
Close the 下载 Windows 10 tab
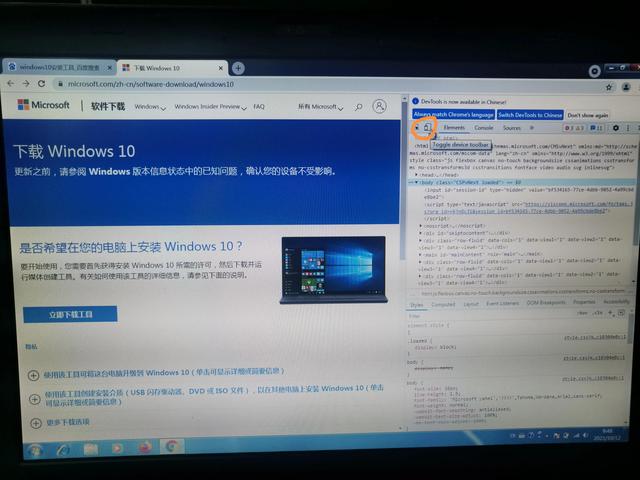click(x=220, y=68)
